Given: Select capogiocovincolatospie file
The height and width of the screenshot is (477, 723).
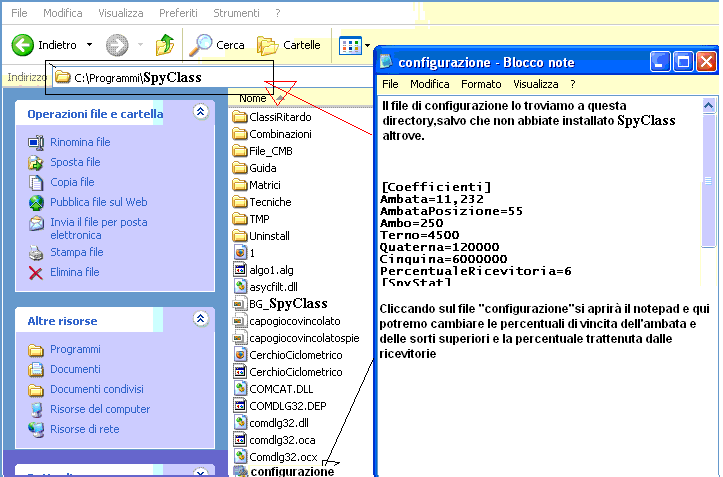Looking at the screenshot, I should [x=296, y=338].
